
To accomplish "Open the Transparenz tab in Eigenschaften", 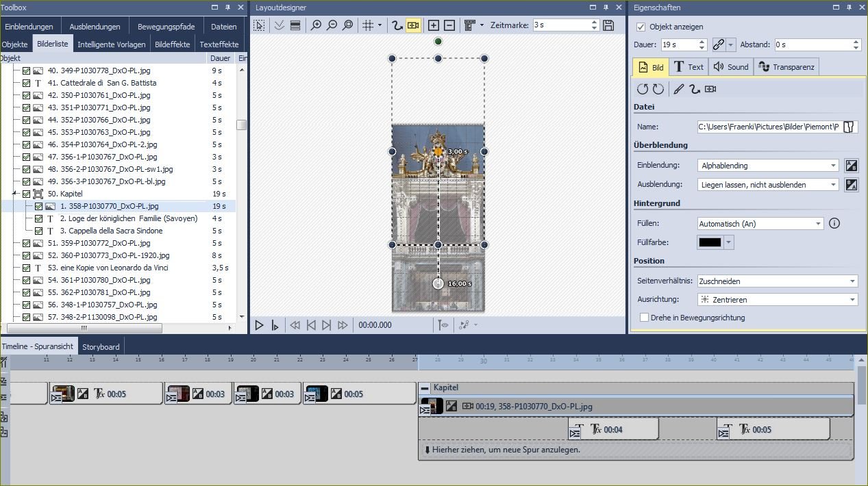I will [787, 67].
